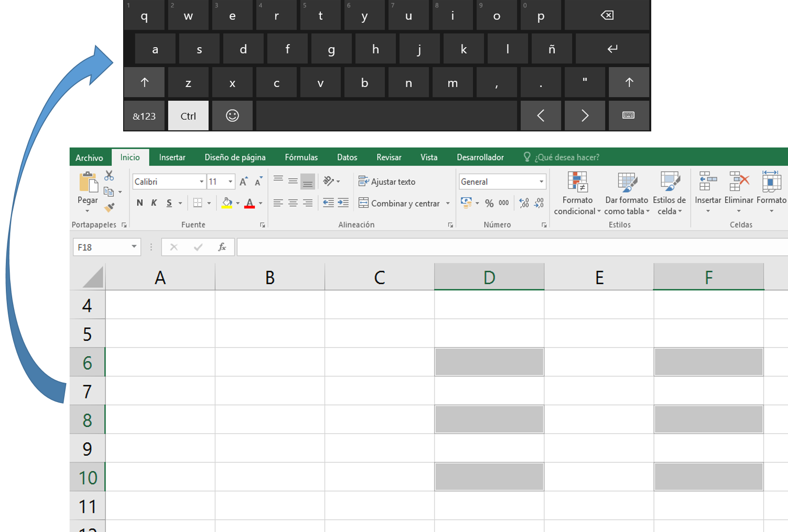Center text horizontally
Image resolution: width=788 pixels, height=532 pixels.
pyautogui.click(x=293, y=203)
